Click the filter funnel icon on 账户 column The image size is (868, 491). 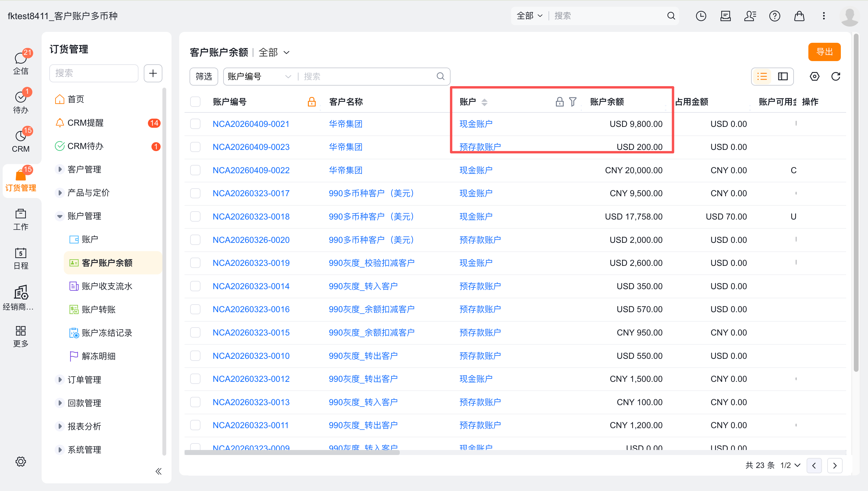pyautogui.click(x=572, y=102)
